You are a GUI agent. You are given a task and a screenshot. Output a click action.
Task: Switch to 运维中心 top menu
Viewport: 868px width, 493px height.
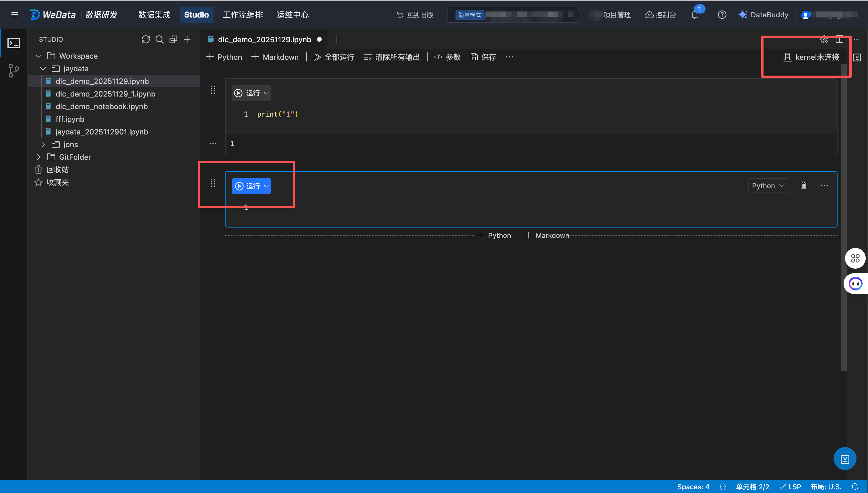click(x=292, y=15)
